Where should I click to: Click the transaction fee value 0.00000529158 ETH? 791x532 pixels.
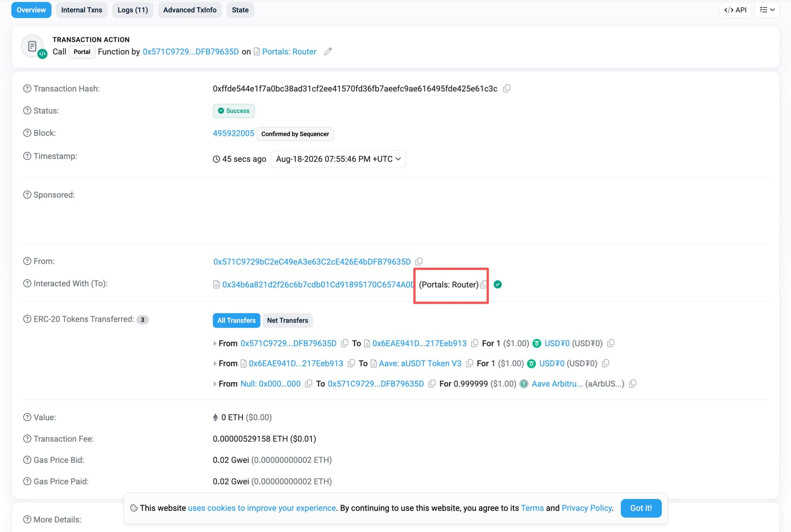[250, 439]
